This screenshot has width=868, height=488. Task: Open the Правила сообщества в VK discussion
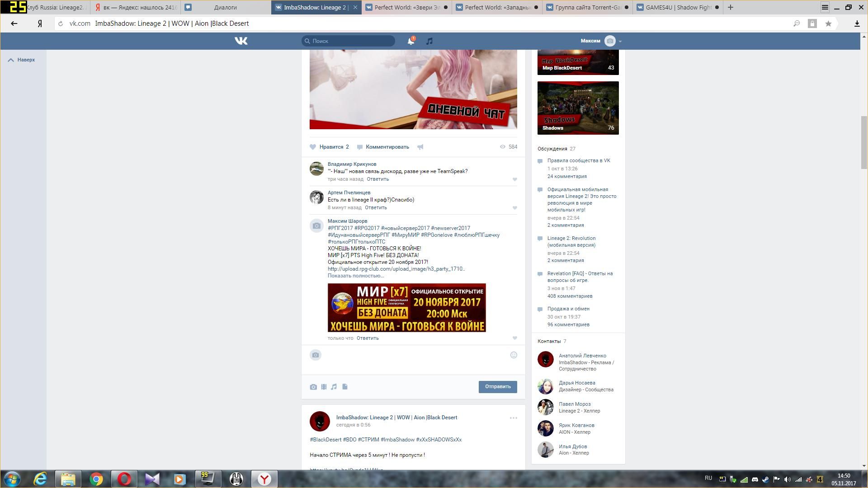pos(579,161)
